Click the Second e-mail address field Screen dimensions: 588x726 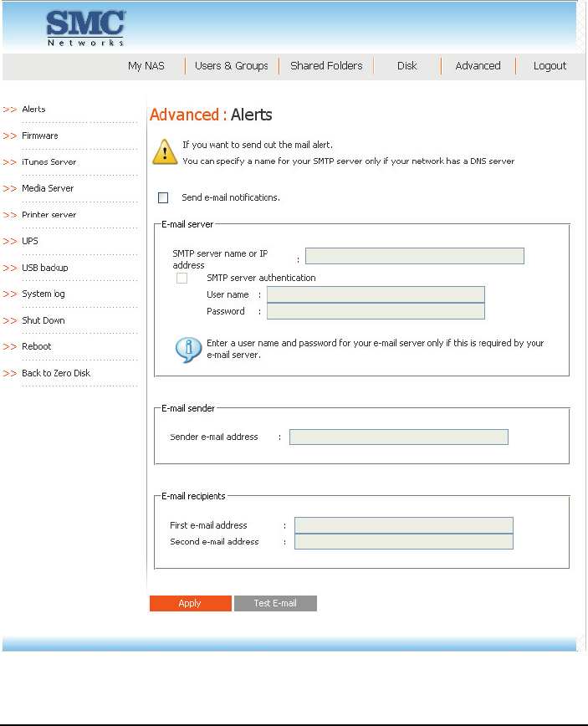coord(404,542)
